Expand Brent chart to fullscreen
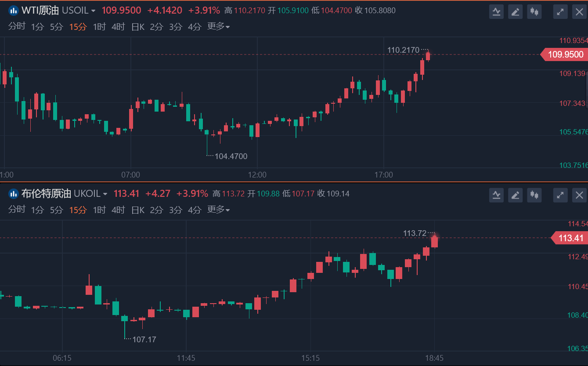 560,195
